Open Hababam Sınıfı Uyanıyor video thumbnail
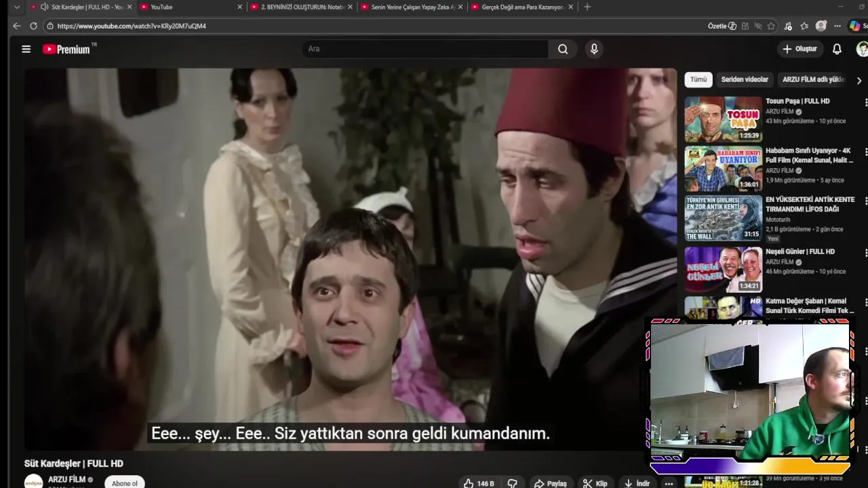868x488 pixels. coord(723,169)
